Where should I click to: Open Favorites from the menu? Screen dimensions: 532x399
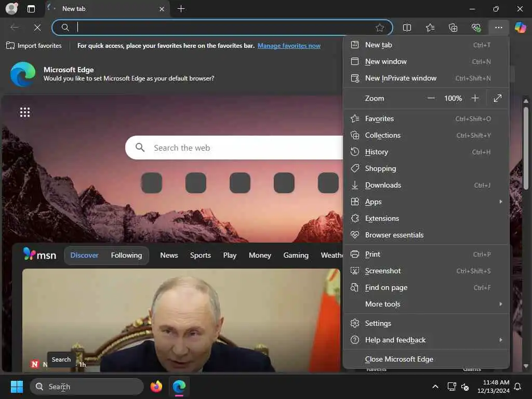tap(426, 119)
